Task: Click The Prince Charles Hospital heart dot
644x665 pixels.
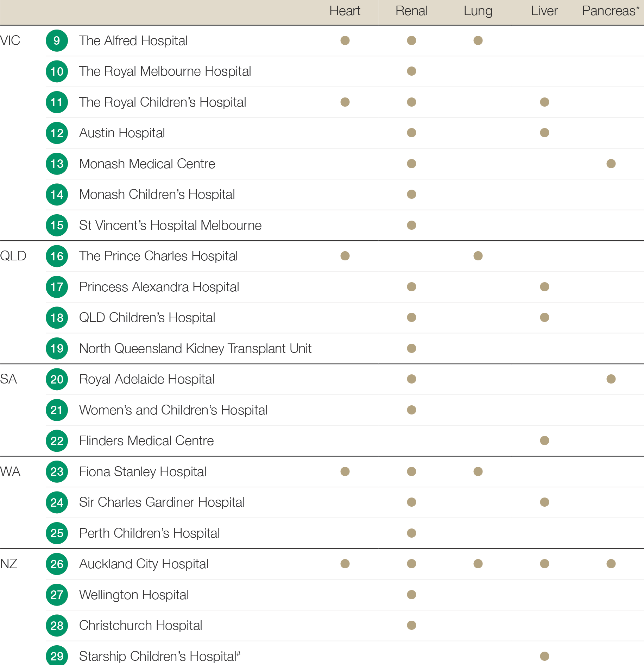Action: point(345,256)
